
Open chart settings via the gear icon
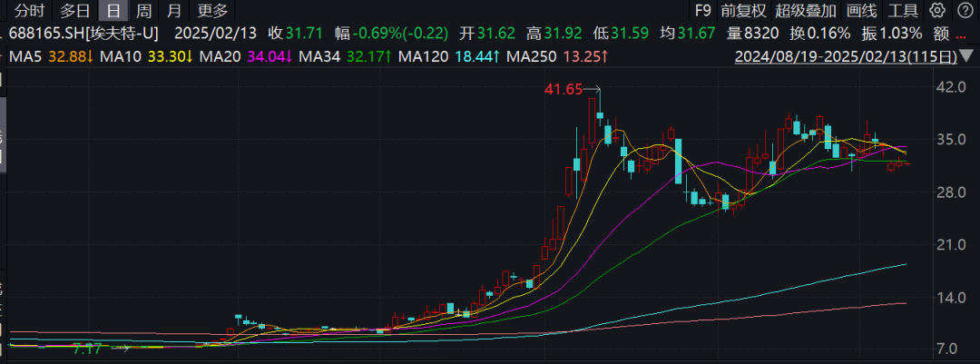click(x=938, y=11)
